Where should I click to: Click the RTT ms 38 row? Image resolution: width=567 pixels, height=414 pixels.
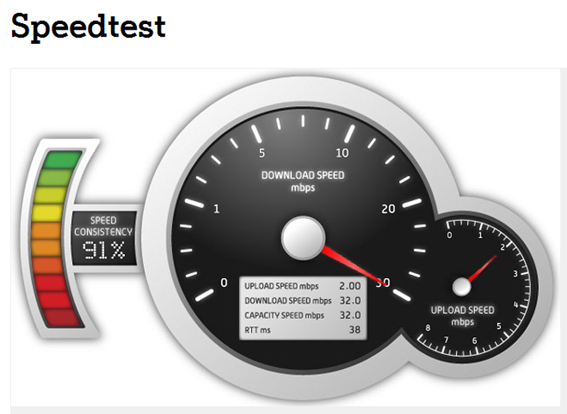point(303,330)
